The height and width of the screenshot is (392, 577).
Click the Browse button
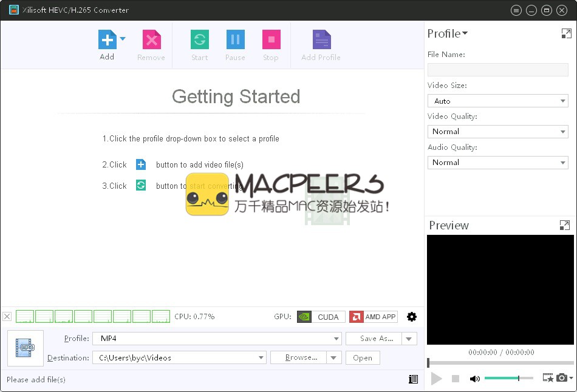[x=298, y=358]
